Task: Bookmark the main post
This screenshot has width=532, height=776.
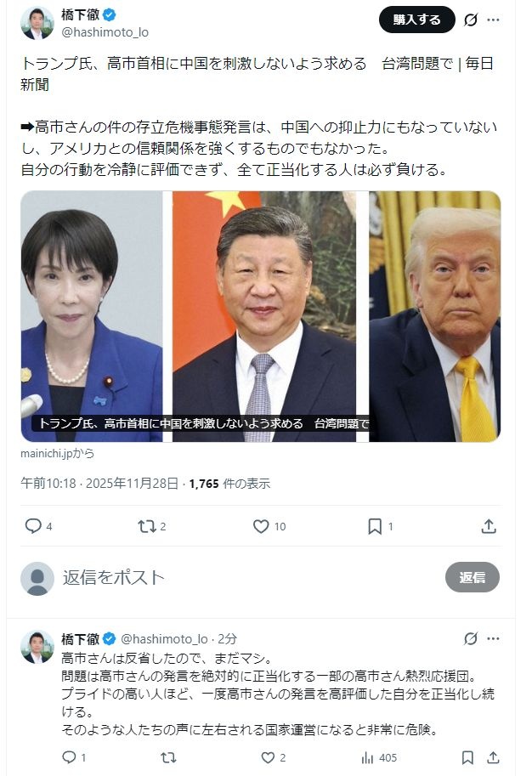Action: pyautogui.click(x=375, y=526)
